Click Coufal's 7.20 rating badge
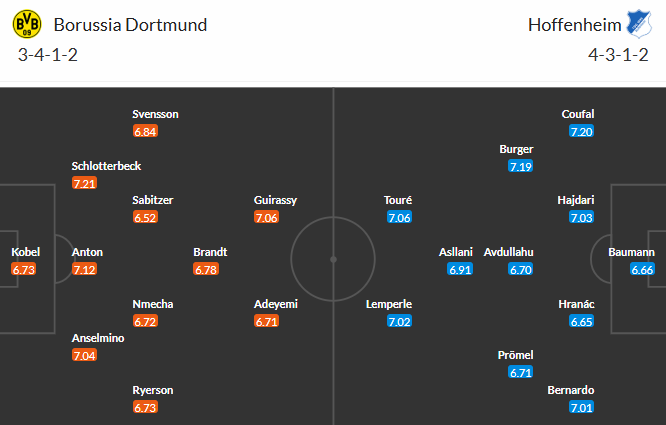Viewport: 666px width, 425px height. 581,131
